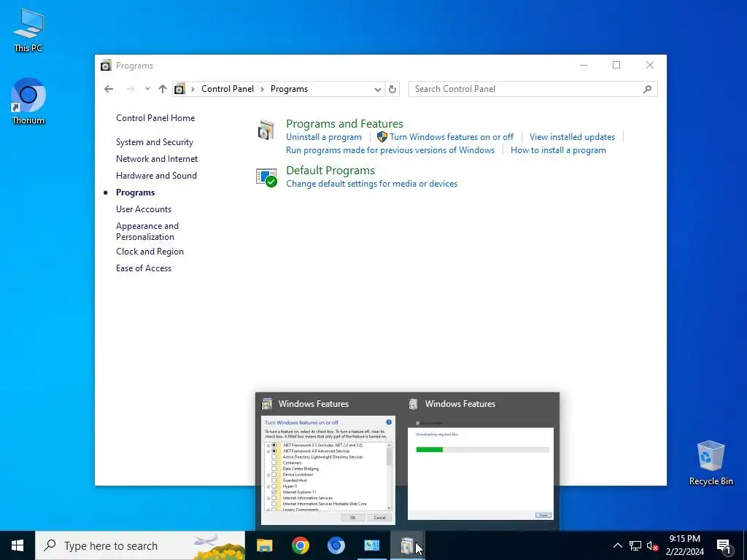This screenshot has width=747, height=560.
Task: Open Control Panel Home
Action: [x=155, y=118]
